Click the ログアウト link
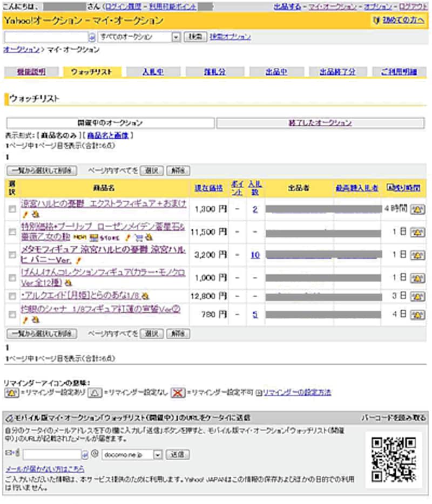Viewport: 432px width, 504px height. 413,6
